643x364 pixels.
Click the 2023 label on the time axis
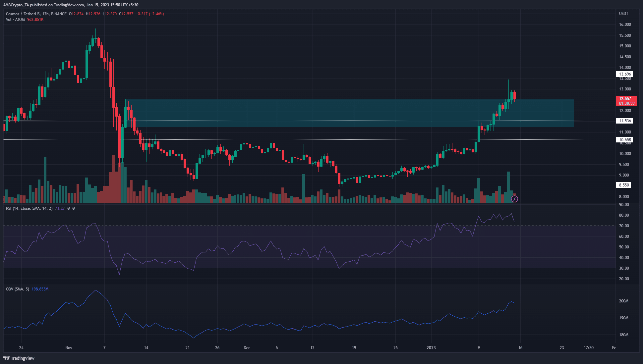tap(431, 348)
